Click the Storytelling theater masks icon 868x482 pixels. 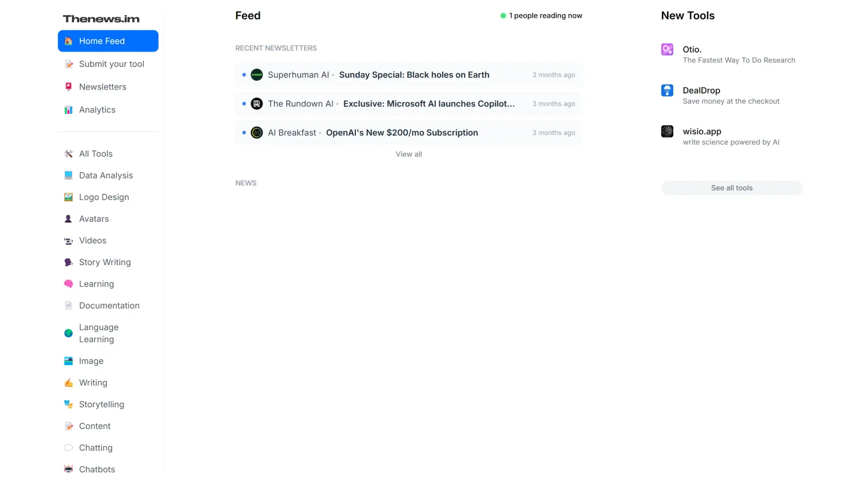click(68, 404)
